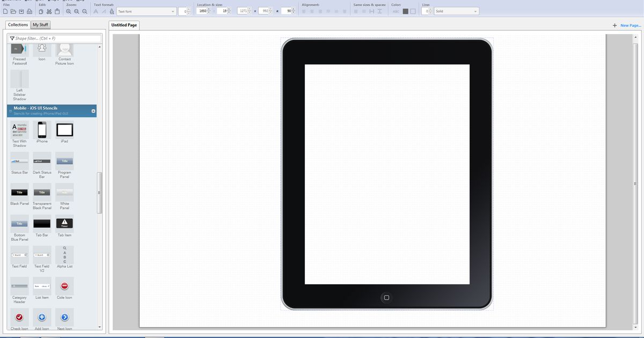Toggle bold text format button
The width and height of the screenshot is (644, 338).
tap(96, 11)
